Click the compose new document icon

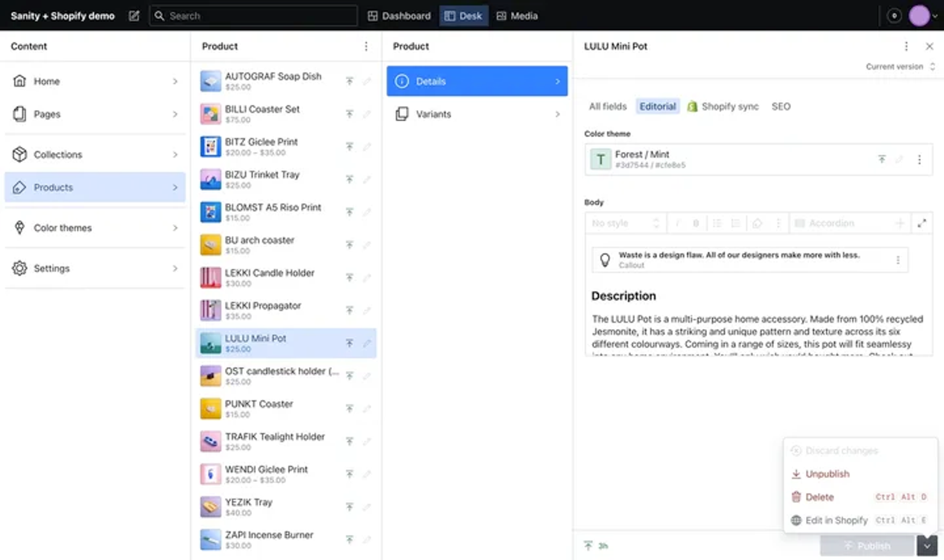(134, 16)
